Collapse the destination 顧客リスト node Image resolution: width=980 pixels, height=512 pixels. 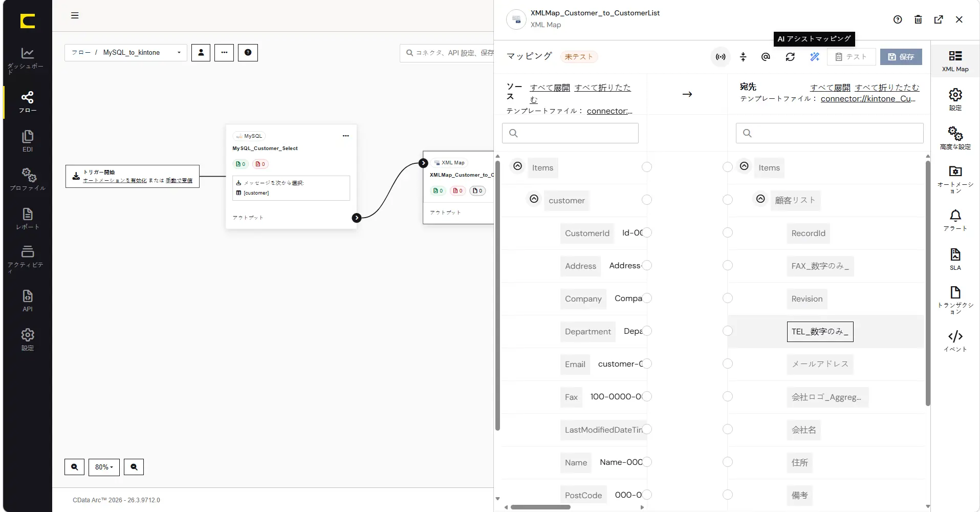pos(760,199)
